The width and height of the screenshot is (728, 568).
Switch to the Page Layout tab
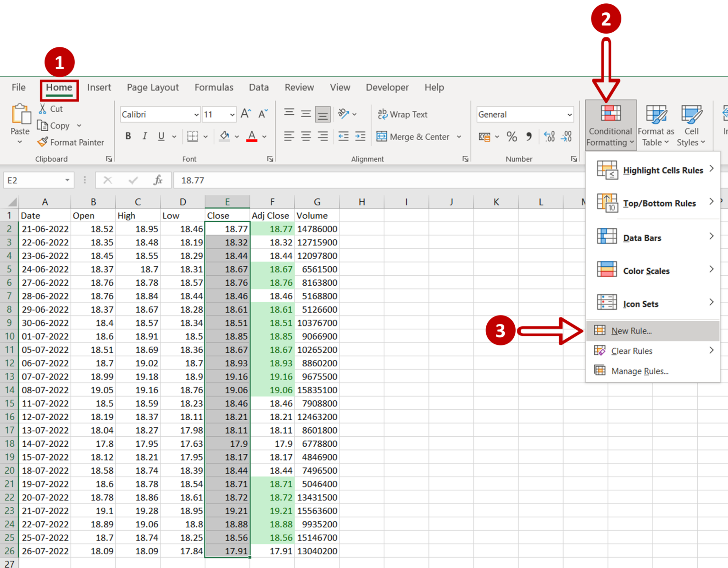[153, 88]
